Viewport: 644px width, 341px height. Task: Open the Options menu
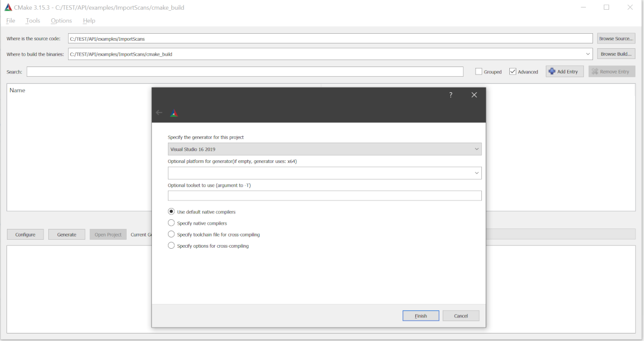pyautogui.click(x=61, y=20)
